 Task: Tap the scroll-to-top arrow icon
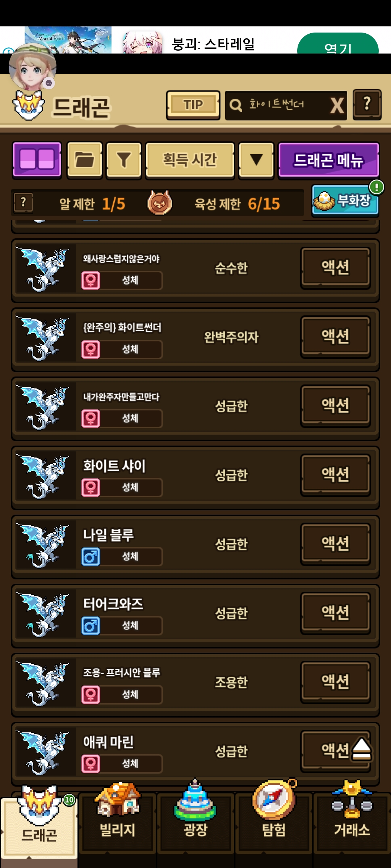tap(361, 749)
